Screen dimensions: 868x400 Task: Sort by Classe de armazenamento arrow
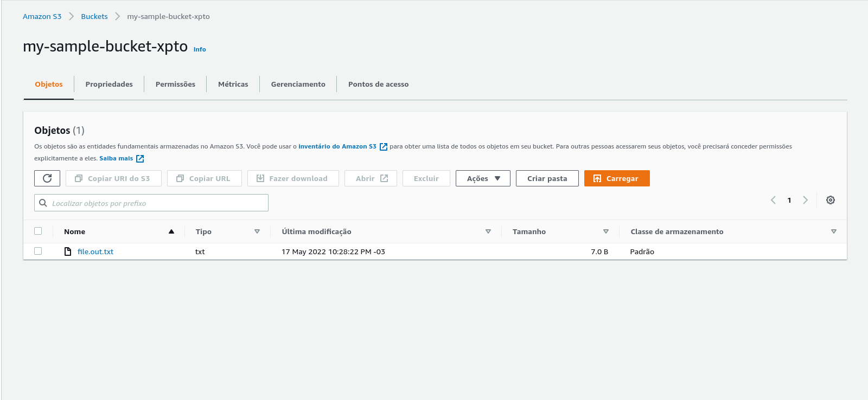[x=834, y=231]
